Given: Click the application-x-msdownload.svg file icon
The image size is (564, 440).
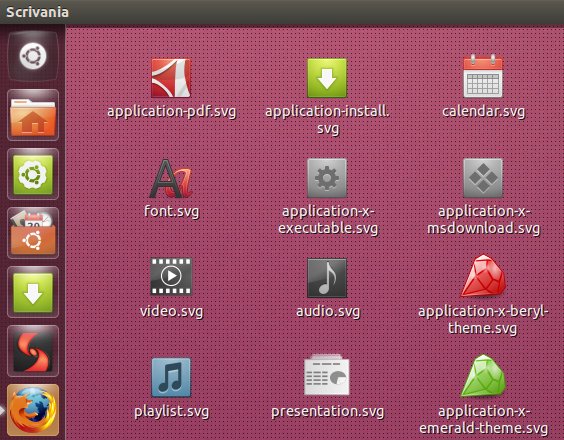Looking at the screenshot, I should tap(483, 178).
